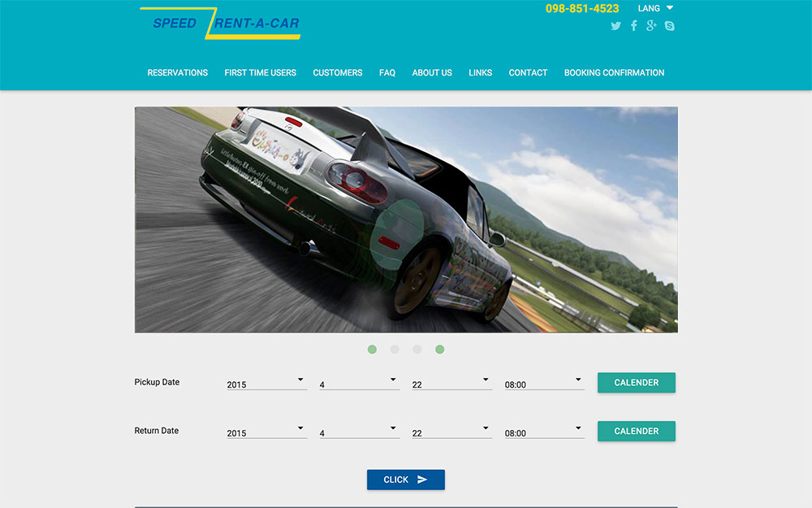The image size is (812, 508).
Task: Open the First Time Users page
Action: pyautogui.click(x=261, y=72)
